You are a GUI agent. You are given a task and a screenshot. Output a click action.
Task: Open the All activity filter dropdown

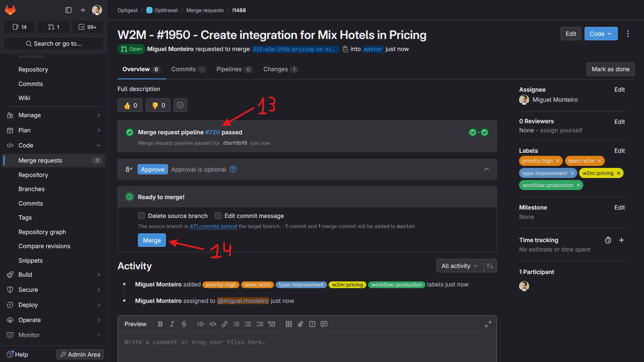459,266
